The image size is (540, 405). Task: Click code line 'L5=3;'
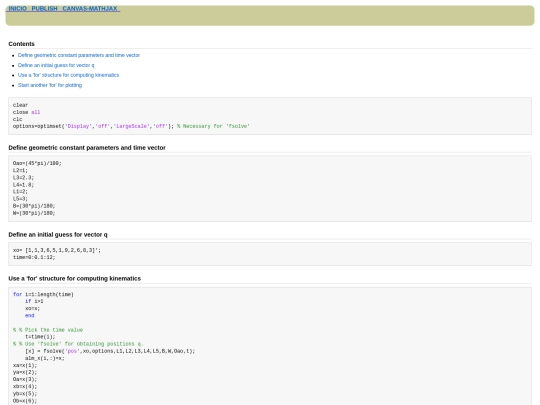pyautogui.click(x=20, y=199)
